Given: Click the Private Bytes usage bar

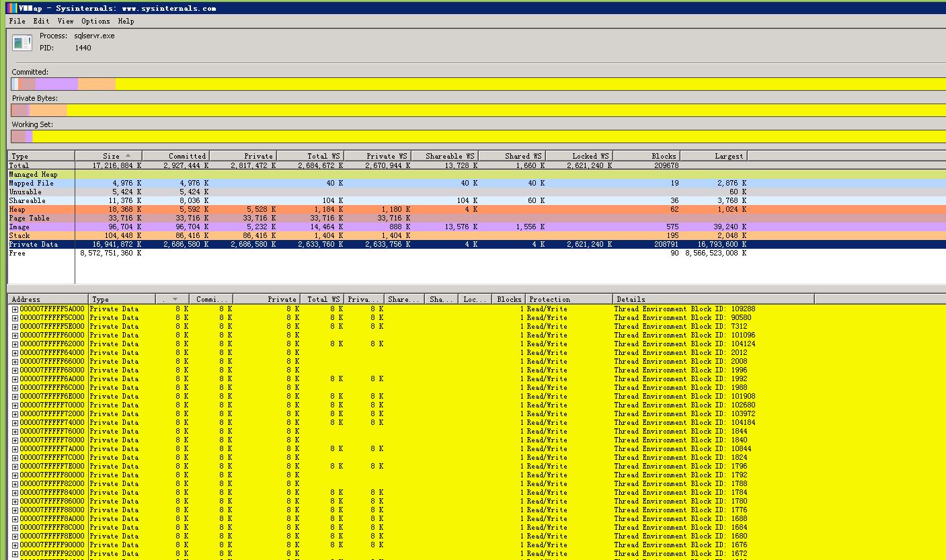Looking at the screenshot, I should click(478, 110).
